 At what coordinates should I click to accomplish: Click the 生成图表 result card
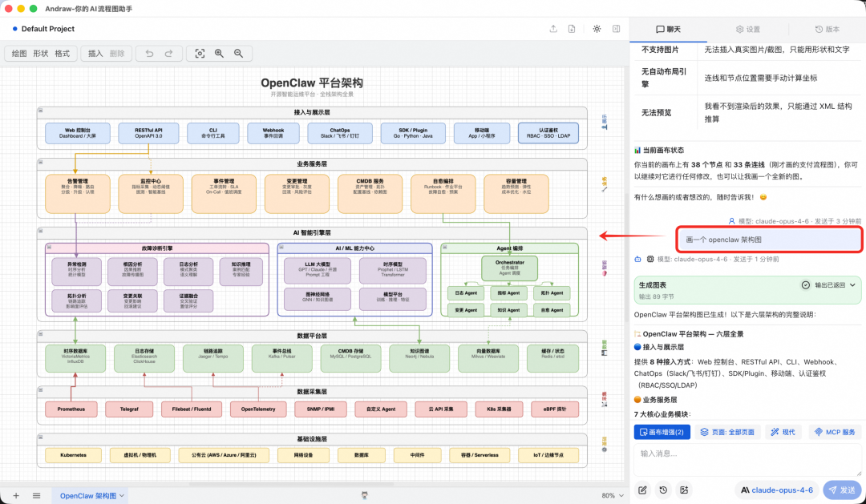pyautogui.click(x=748, y=290)
